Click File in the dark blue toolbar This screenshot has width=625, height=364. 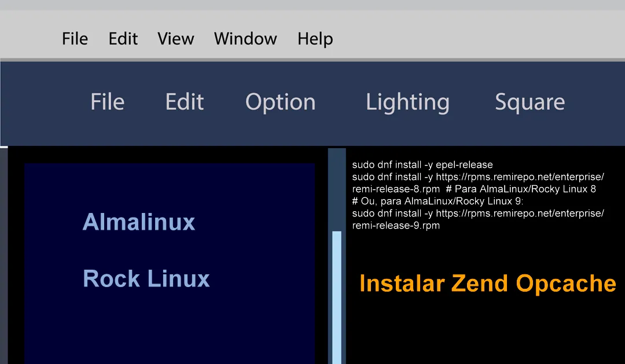point(107,102)
